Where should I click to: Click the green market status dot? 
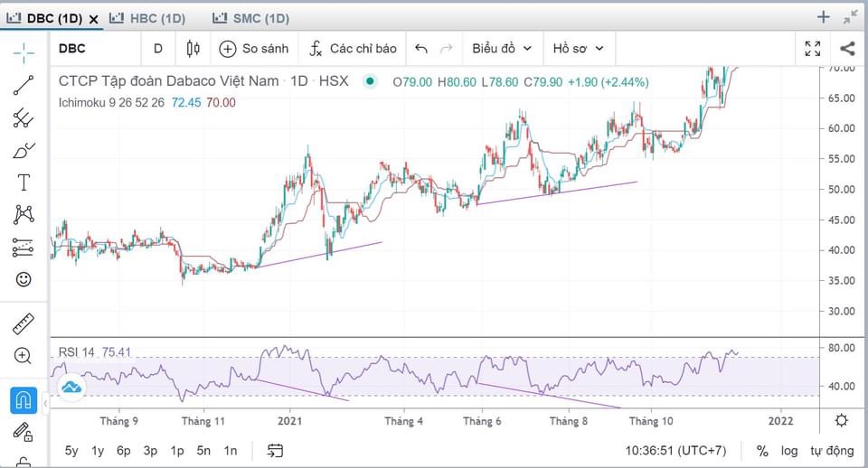point(370,81)
